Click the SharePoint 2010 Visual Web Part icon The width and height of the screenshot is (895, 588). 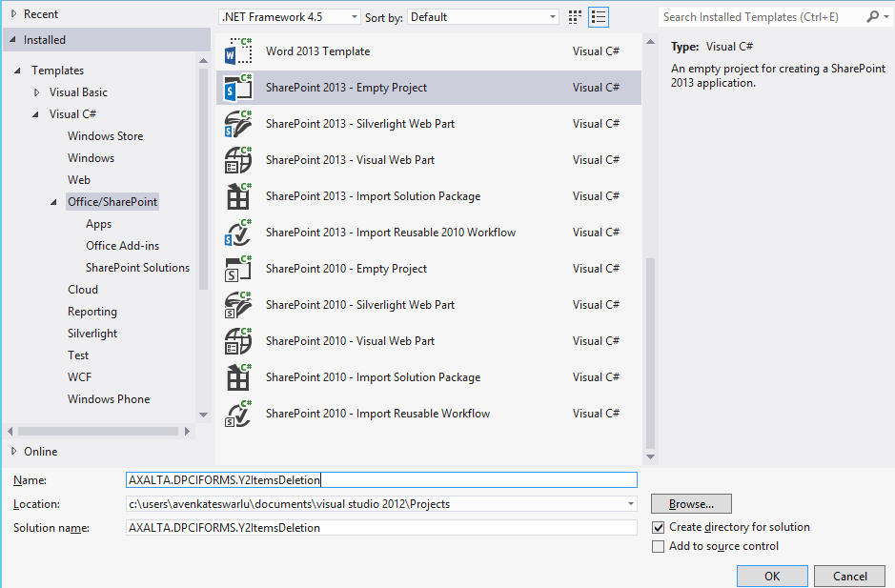pyautogui.click(x=238, y=341)
